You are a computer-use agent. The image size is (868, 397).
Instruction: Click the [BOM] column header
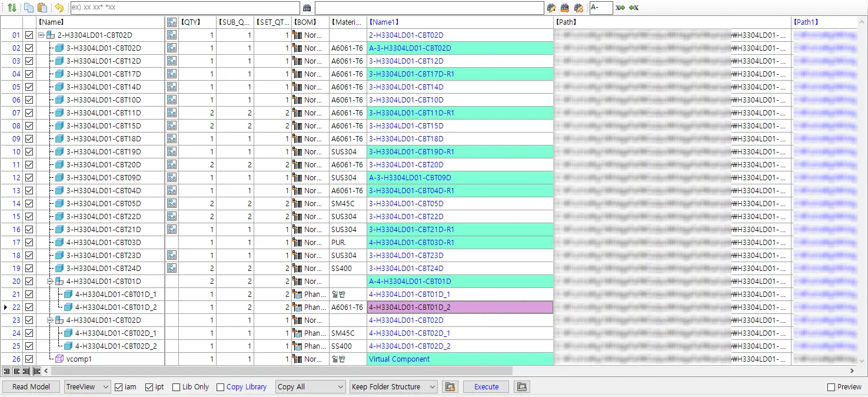point(311,22)
